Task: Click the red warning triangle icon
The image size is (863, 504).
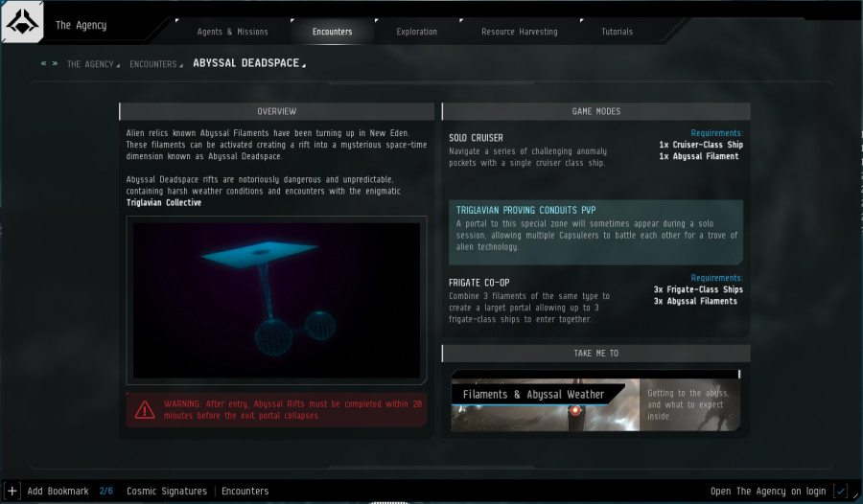Action: (x=145, y=410)
